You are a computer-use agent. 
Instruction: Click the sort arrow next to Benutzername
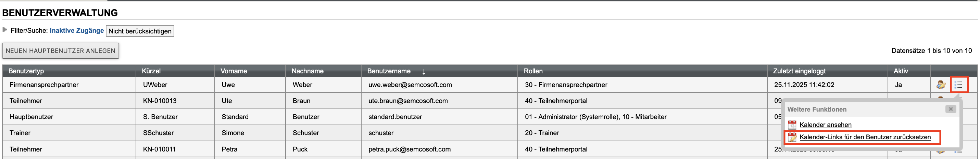click(424, 71)
